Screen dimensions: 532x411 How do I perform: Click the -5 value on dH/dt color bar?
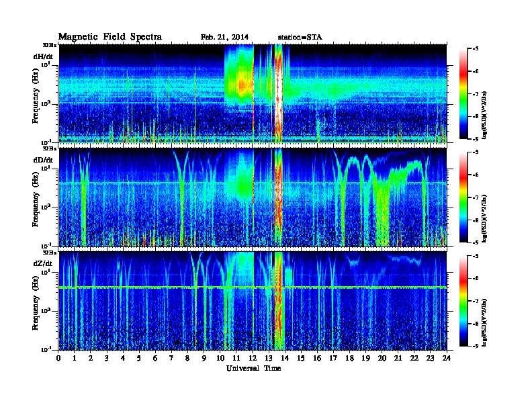click(x=476, y=49)
